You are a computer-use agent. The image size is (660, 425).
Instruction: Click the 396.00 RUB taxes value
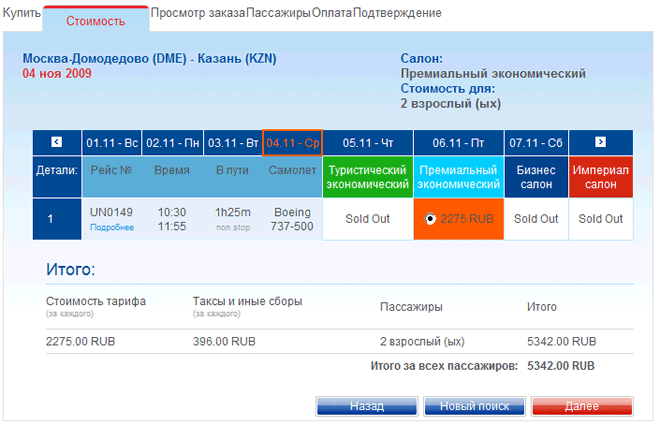click(224, 341)
